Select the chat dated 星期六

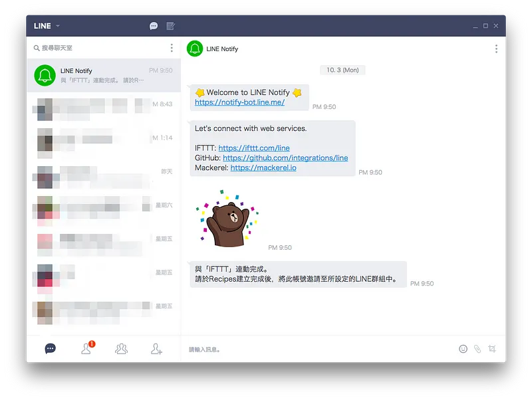click(104, 210)
